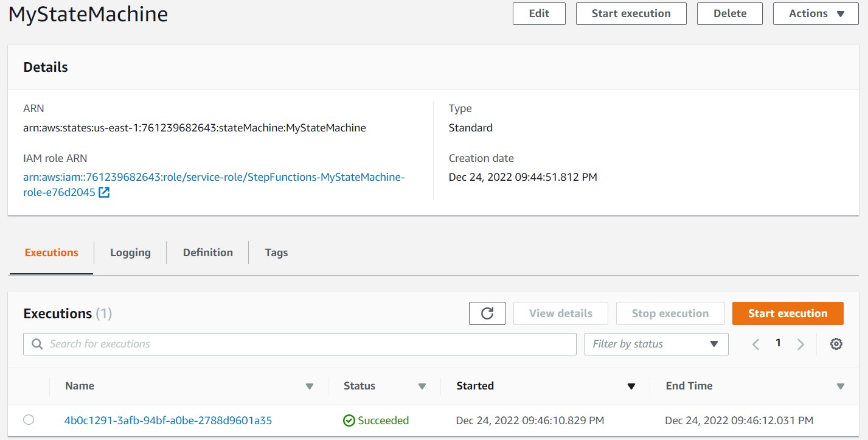Click the started time 09:46:10.829 PM
This screenshot has width=868, height=440.
pos(530,421)
